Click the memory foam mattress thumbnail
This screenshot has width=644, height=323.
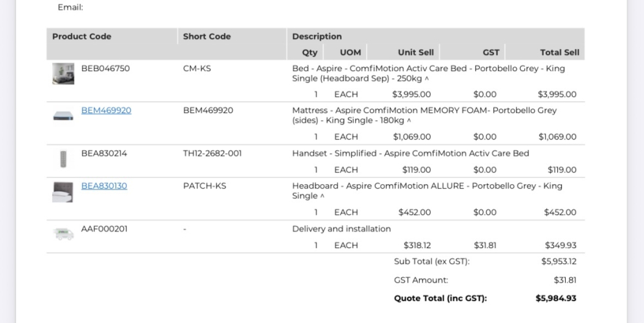[x=63, y=116]
